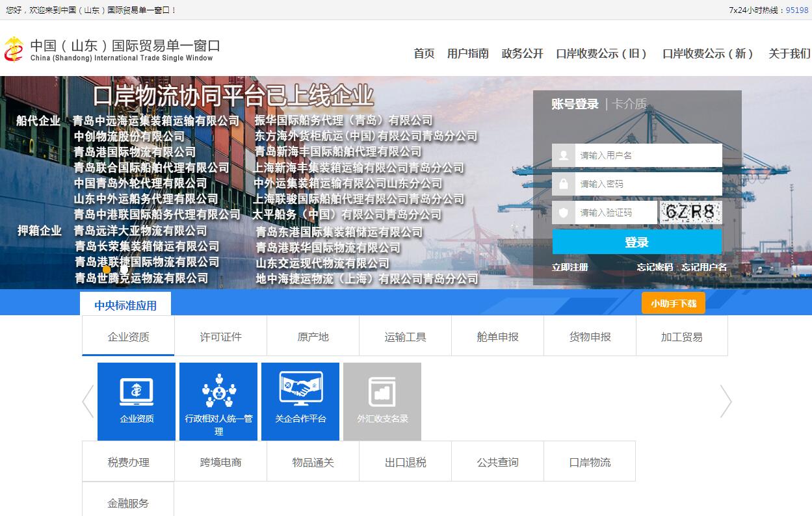Image resolution: width=812 pixels, height=516 pixels.
Task: Click the 立即注册 link
Action: pyautogui.click(x=570, y=267)
